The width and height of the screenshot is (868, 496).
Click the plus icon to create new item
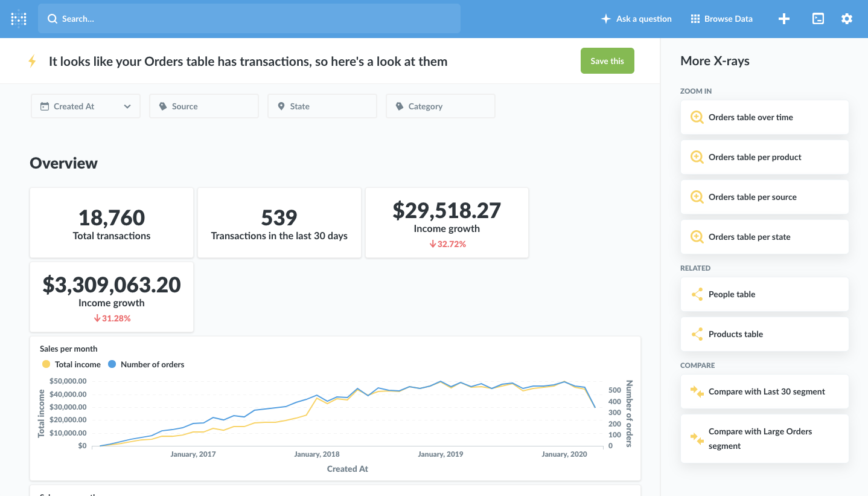tap(783, 19)
